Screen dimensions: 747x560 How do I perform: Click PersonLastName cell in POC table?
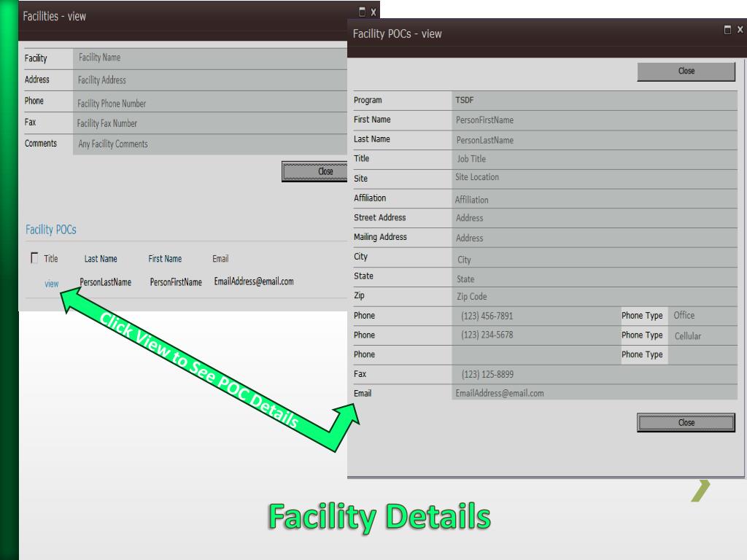(x=105, y=282)
